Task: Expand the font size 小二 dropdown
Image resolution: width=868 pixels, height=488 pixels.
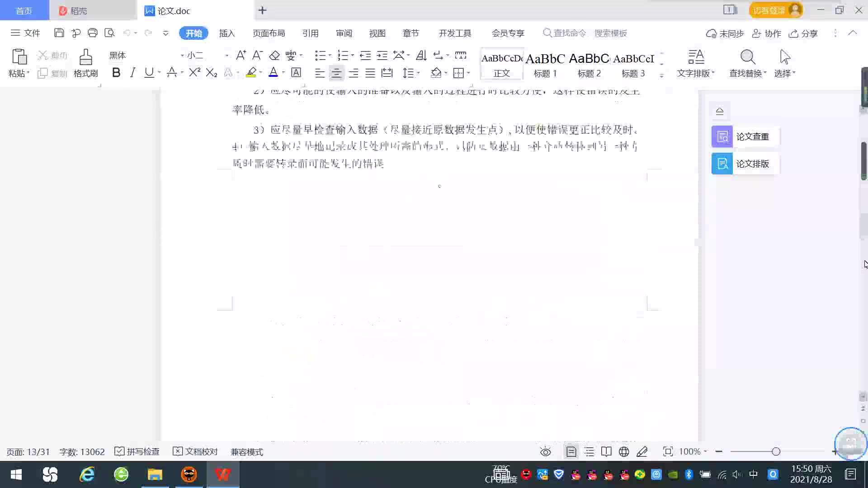Action: [x=226, y=56]
